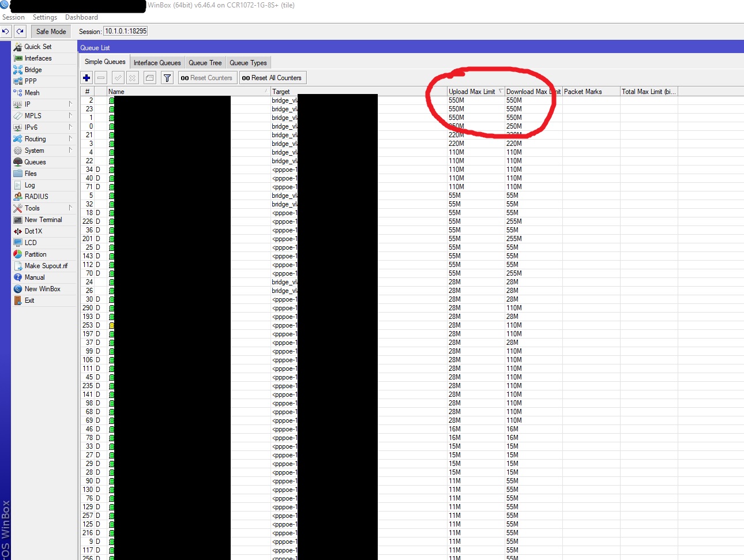The width and height of the screenshot is (744, 560).
Task: Click the Total Max Limit column header
Action: pos(649,92)
